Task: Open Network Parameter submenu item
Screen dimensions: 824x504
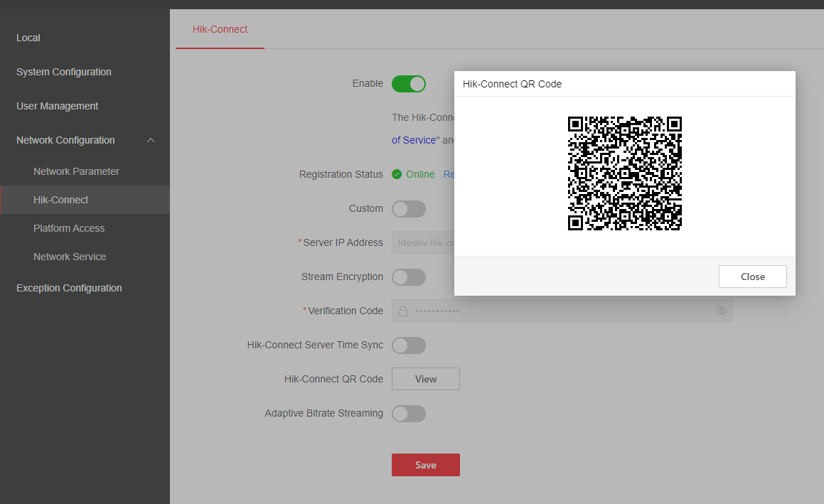Action: [76, 171]
